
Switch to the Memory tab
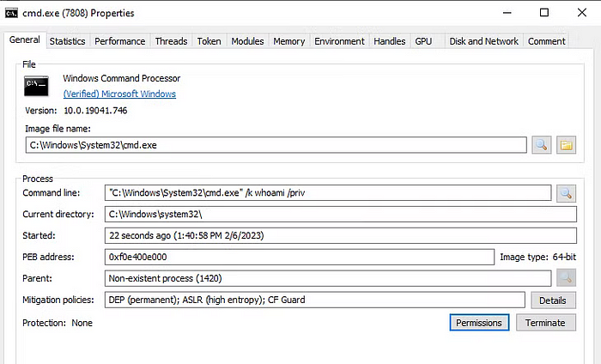[x=288, y=41]
